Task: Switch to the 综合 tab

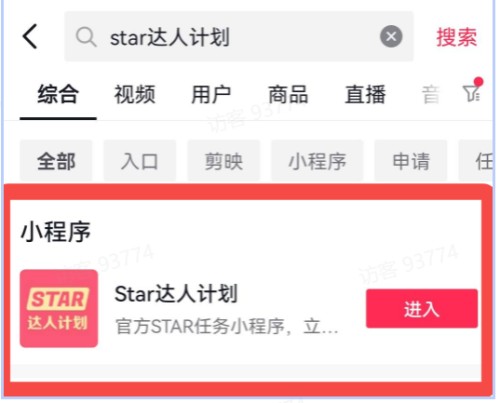Action: tap(58, 94)
